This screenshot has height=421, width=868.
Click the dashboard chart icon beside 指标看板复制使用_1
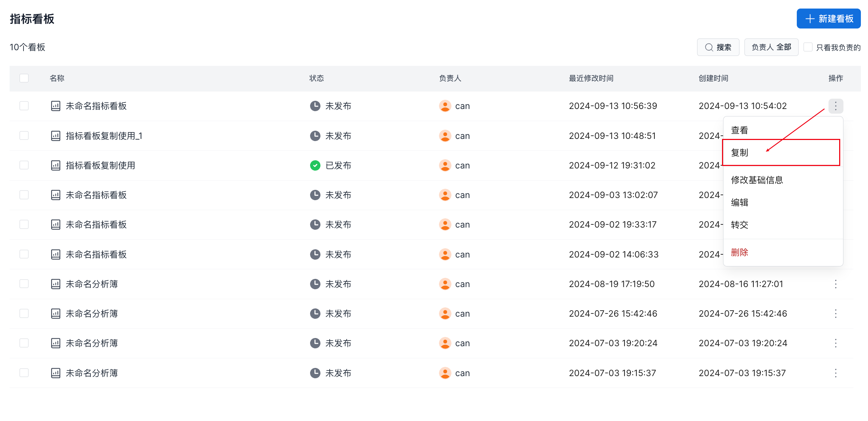[56, 136]
